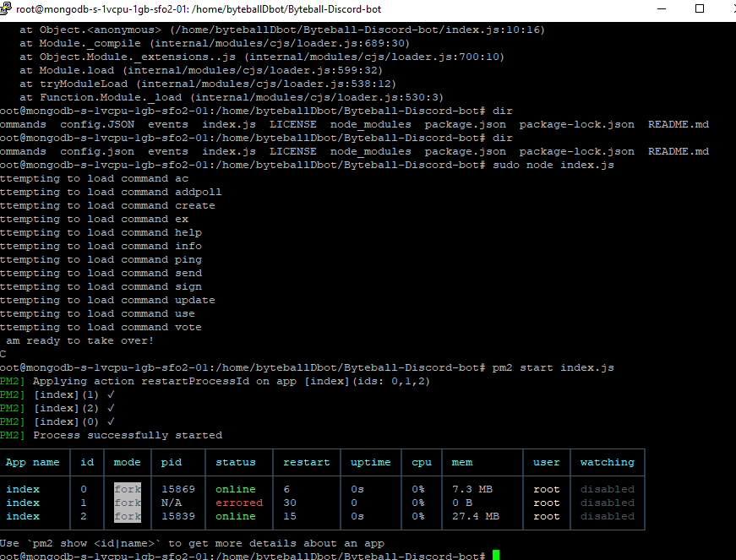
Task: Click the 'errored' status of index 1
Action: click(239, 503)
